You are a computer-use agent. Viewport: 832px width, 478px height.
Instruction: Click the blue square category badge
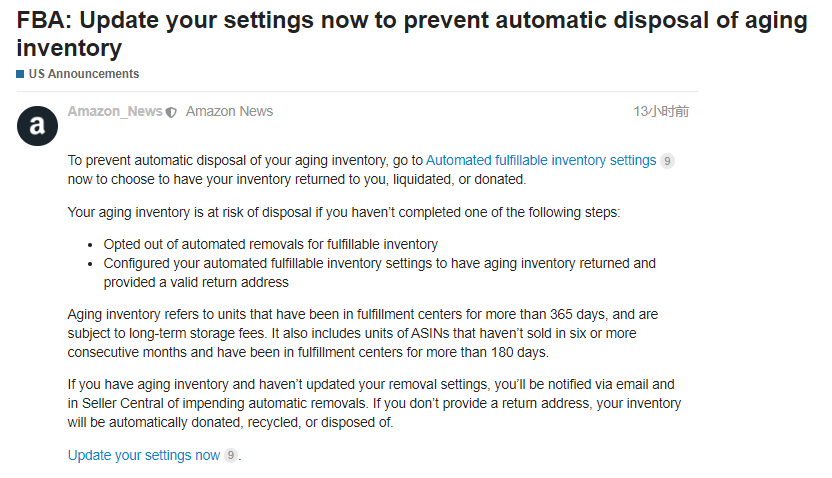click(x=20, y=74)
